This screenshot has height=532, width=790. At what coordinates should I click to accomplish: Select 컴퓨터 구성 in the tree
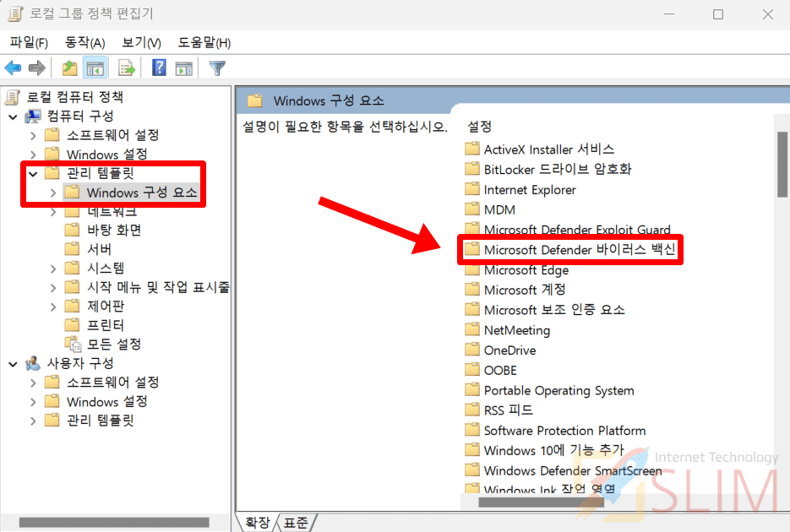(x=80, y=117)
